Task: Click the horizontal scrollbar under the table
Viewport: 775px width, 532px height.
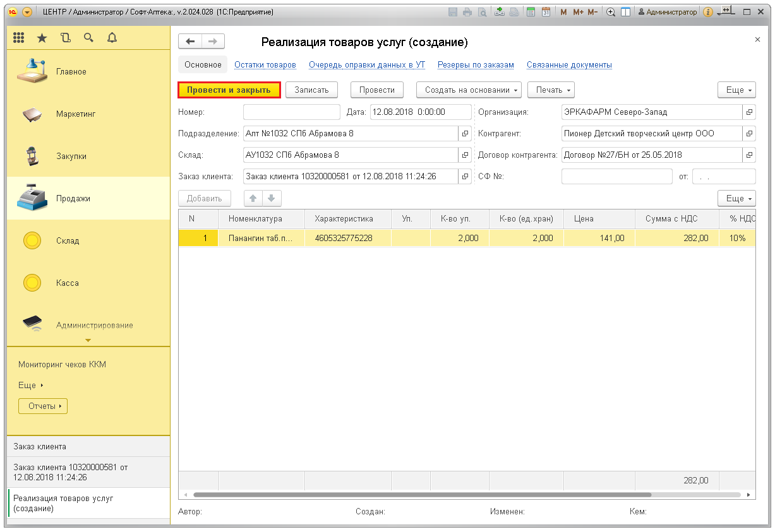Action: tap(422, 495)
